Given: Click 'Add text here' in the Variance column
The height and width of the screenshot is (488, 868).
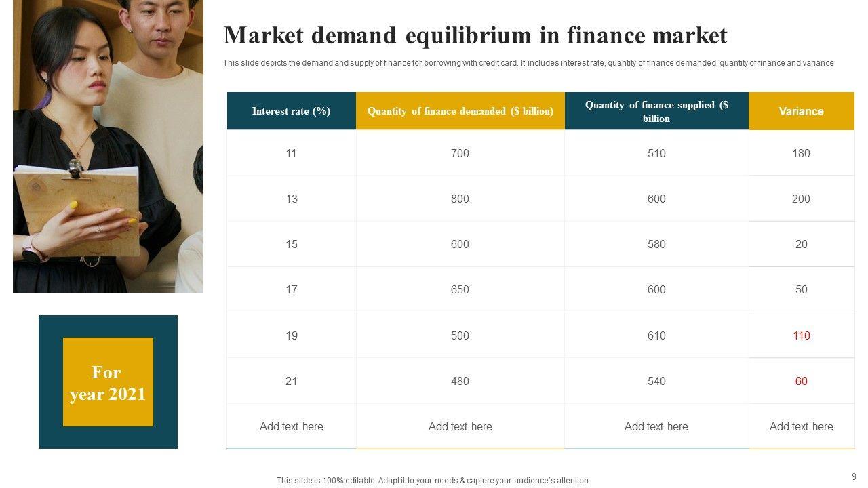Looking at the screenshot, I should (801, 426).
